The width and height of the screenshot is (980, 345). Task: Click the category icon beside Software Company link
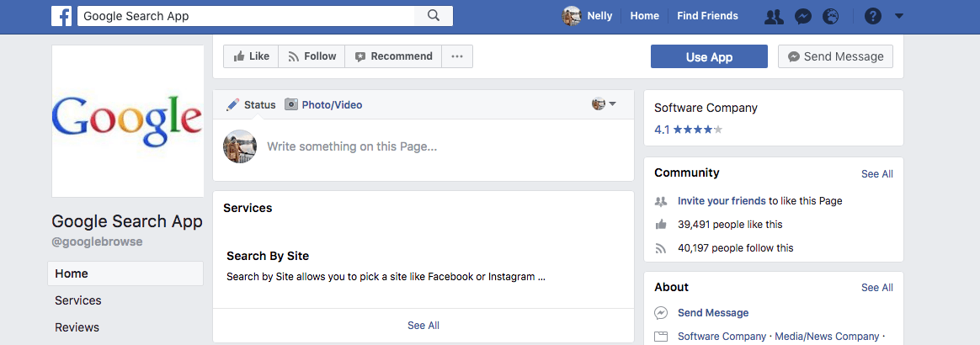[x=661, y=337]
